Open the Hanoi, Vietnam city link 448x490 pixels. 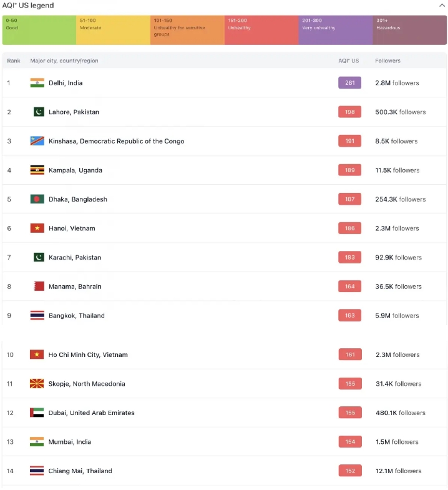pyautogui.click(x=72, y=228)
